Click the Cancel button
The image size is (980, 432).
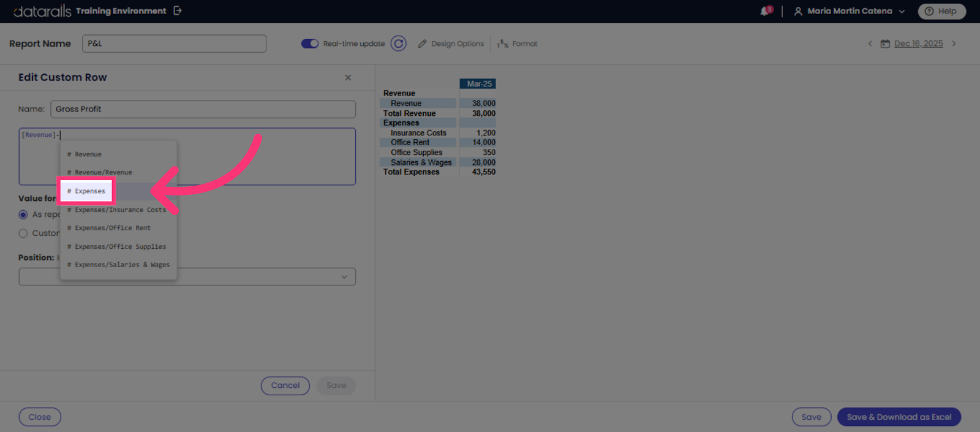click(x=285, y=385)
